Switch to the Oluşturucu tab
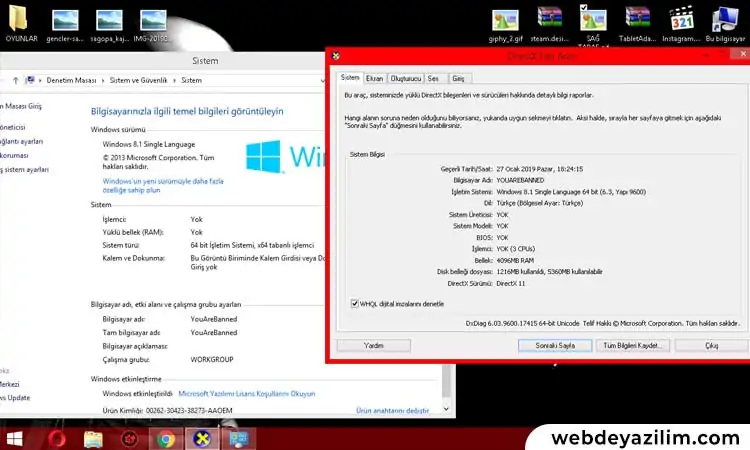Screen dimensions: 750x450 405,78
